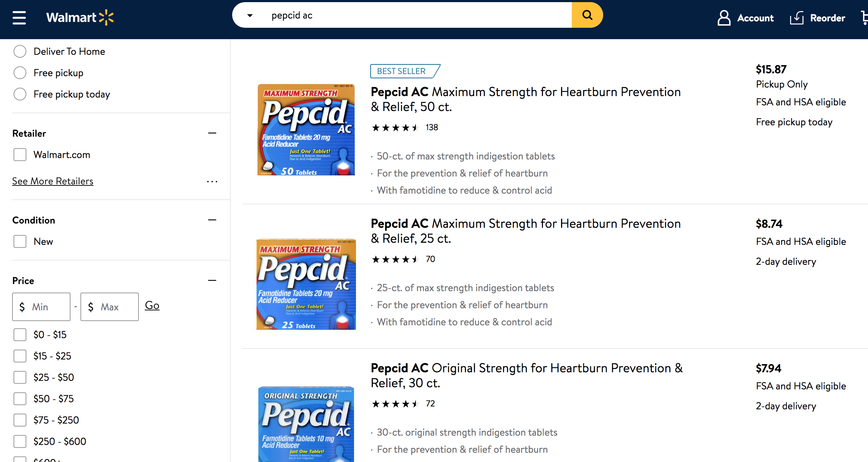This screenshot has width=868, height=462.
Task: Open the hamburger navigation menu
Action: coord(19,17)
